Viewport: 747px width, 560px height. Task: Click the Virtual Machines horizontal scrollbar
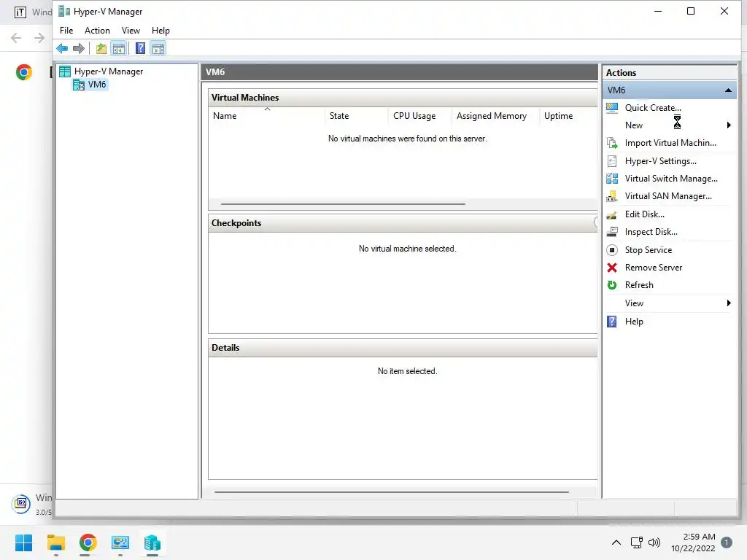(x=343, y=204)
